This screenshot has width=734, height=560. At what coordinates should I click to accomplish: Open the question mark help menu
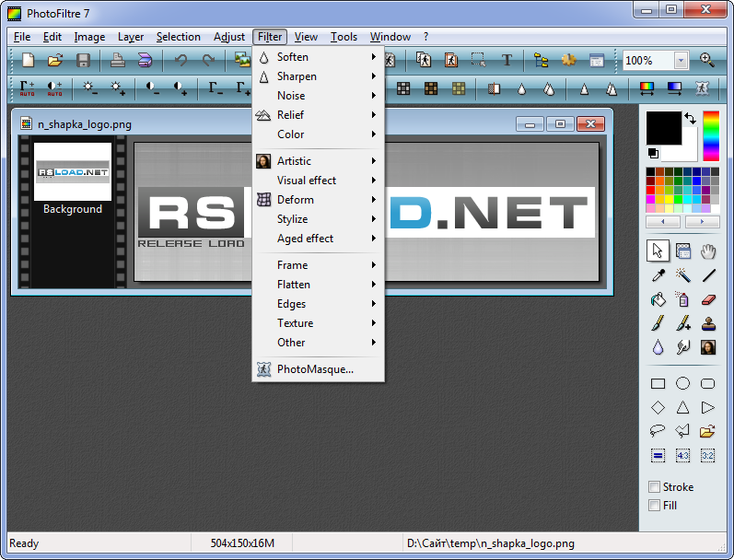425,37
